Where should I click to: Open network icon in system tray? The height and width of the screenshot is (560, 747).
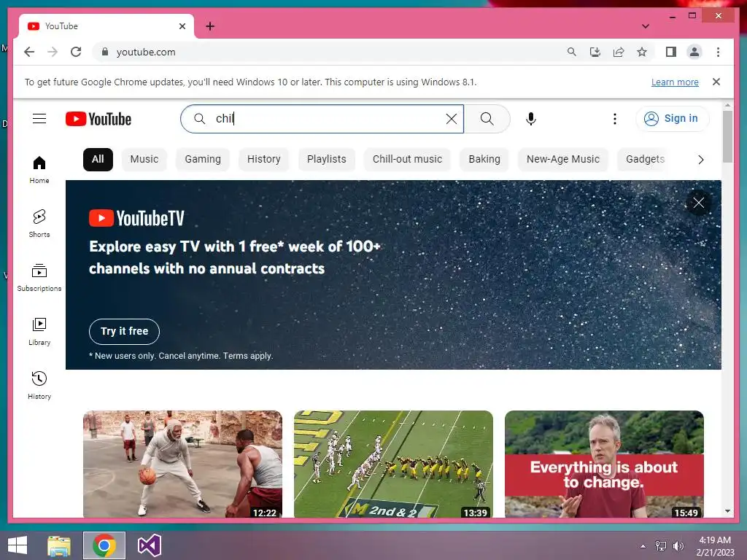[x=661, y=546]
